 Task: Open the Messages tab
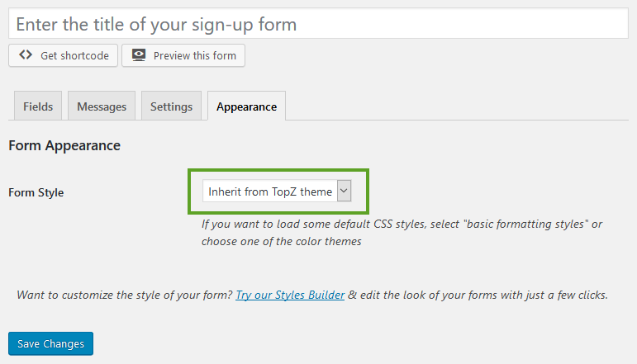pyautogui.click(x=102, y=106)
